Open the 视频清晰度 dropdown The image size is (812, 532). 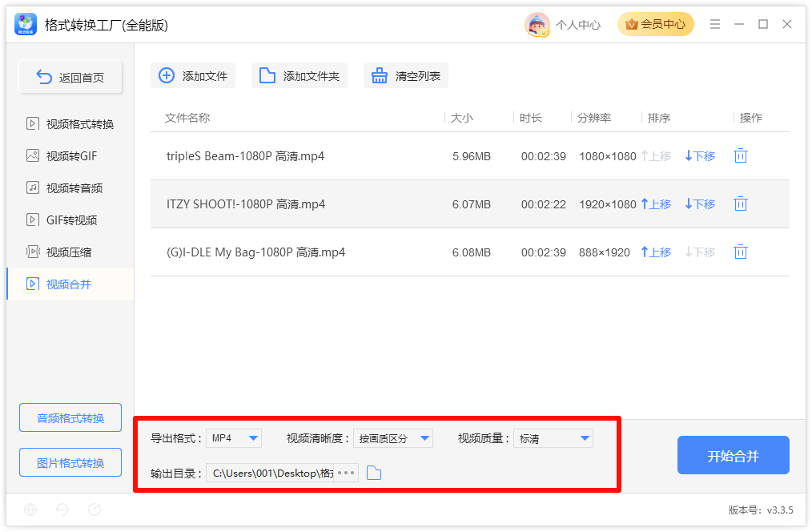click(393, 438)
